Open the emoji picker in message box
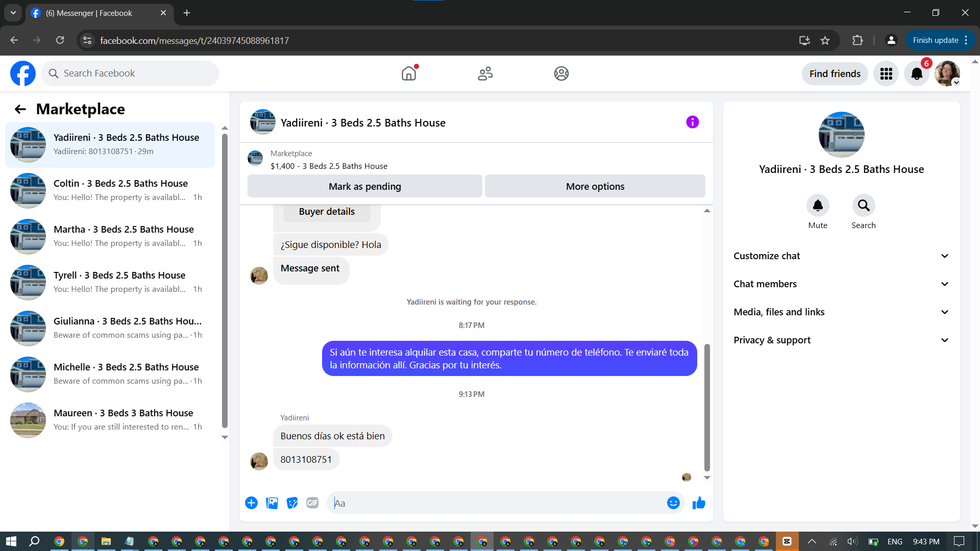Image resolution: width=980 pixels, height=551 pixels. click(x=673, y=503)
